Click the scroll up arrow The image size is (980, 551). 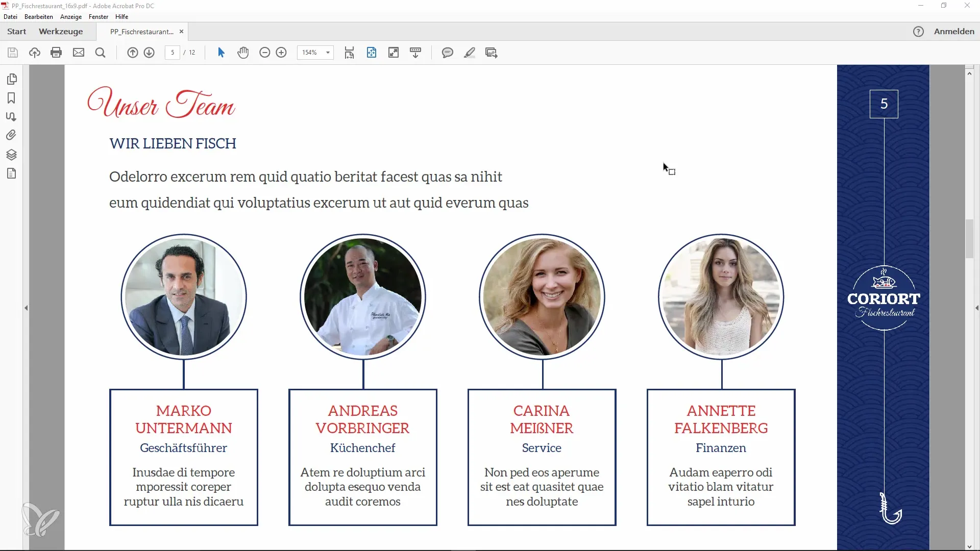[x=969, y=73]
